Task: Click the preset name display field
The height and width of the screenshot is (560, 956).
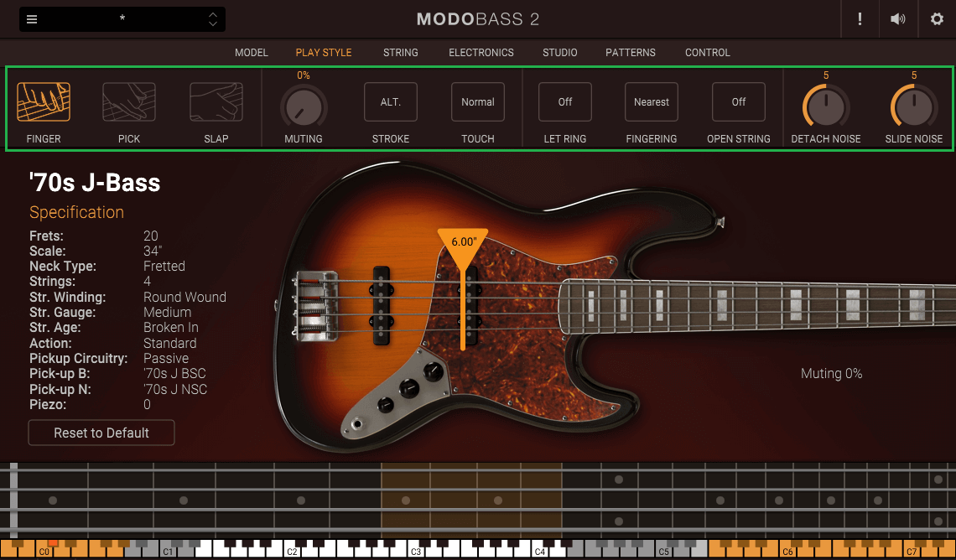Action: [122, 19]
